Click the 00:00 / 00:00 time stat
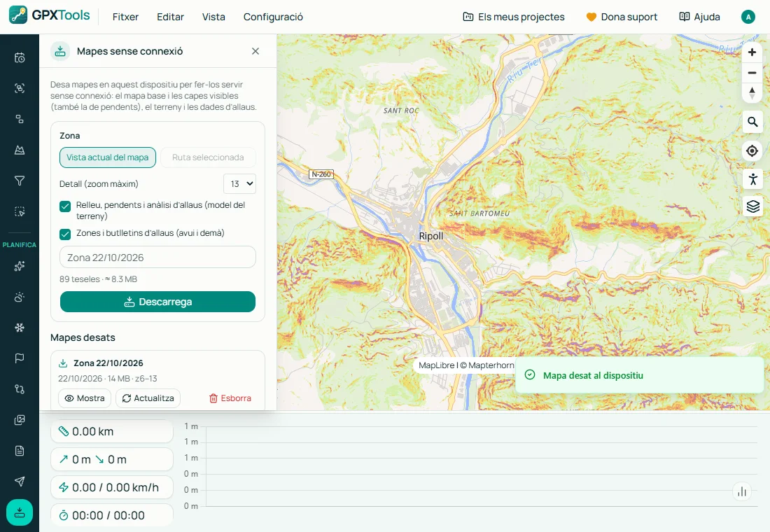The width and height of the screenshot is (770, 532). [112, 514]
